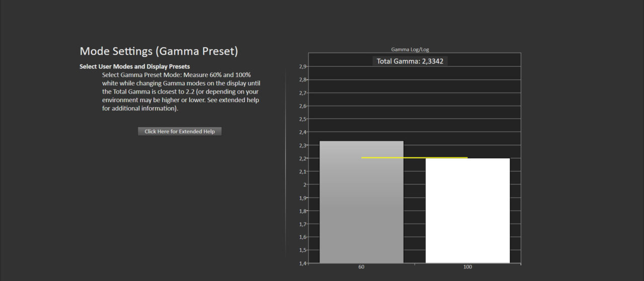Click the y-axis label 1,4
Image resolution: width=644 pixels, height=281 pixels.
[302, 263]
